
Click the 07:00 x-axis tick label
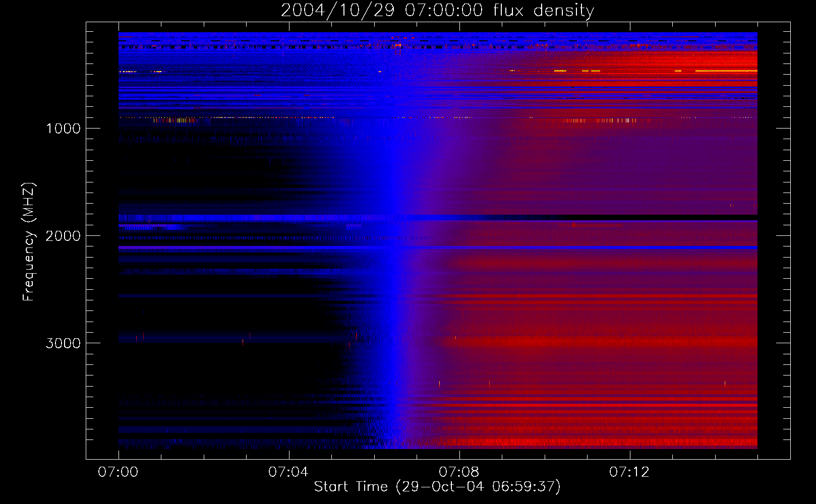[119, 472]
